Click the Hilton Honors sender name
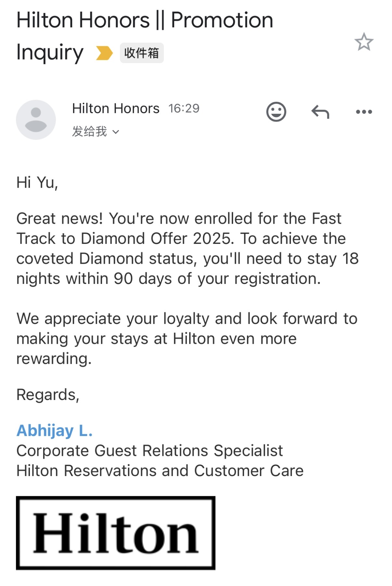 116,108
